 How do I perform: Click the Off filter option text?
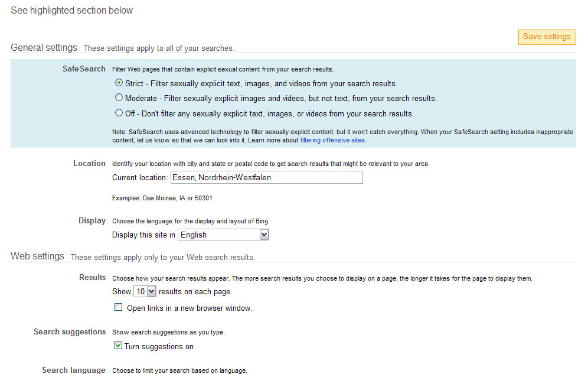point(269,113)
